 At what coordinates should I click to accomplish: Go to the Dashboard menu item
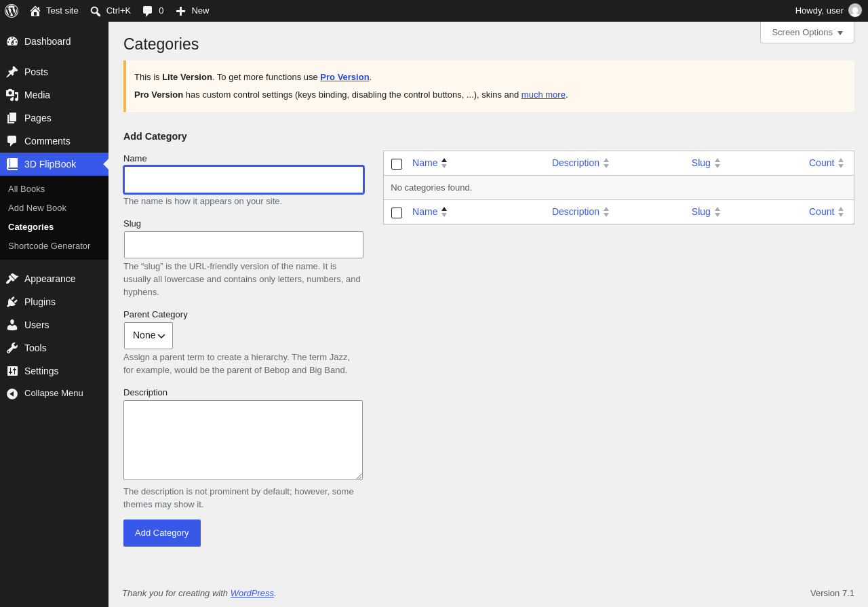click(54, 41)
